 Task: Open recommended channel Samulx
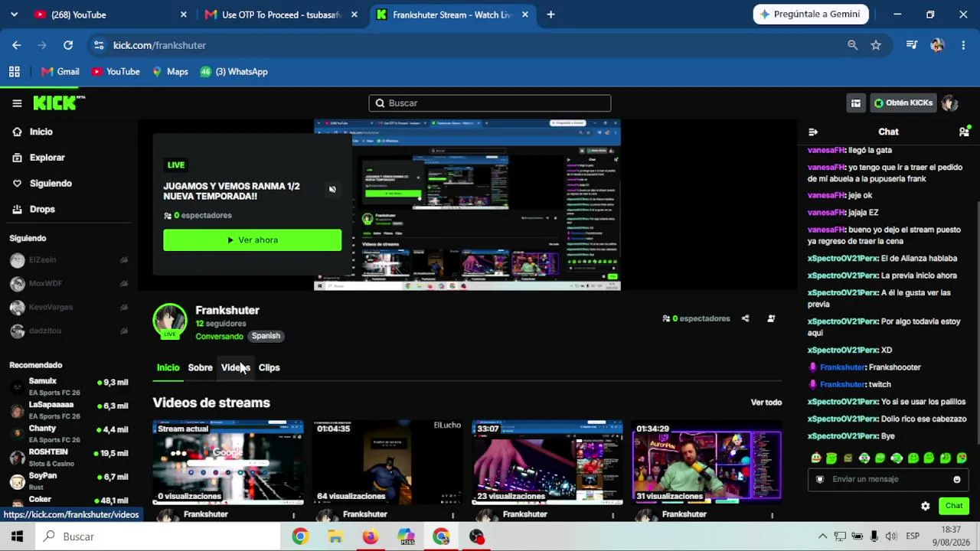(x=69, y=386)
